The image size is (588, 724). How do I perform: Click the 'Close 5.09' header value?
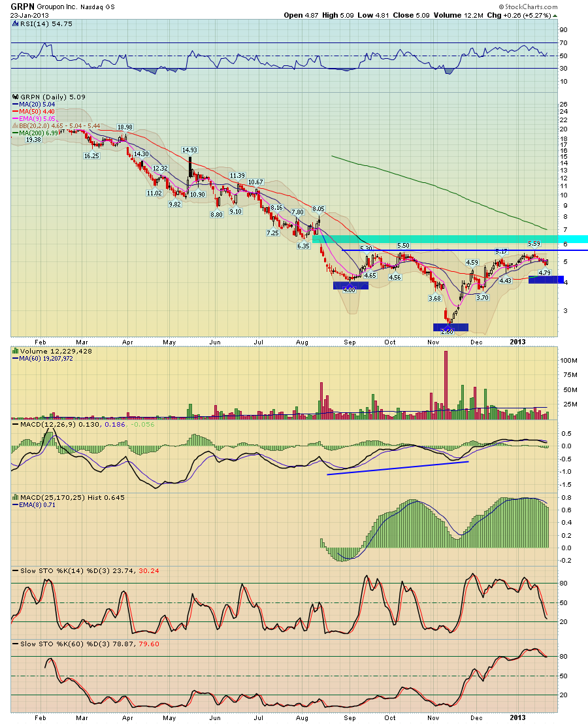click(x=411, y=15)
